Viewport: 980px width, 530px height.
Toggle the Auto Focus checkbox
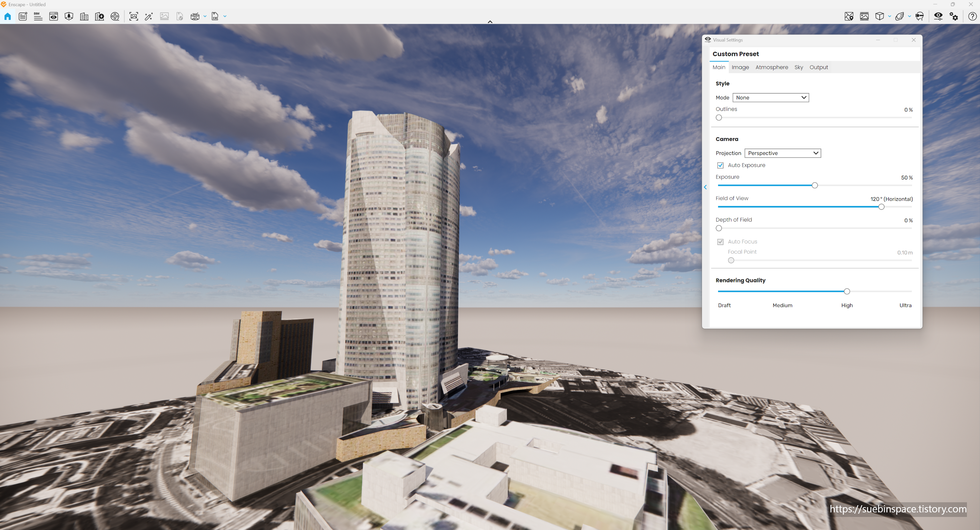[x=720, y=242]
